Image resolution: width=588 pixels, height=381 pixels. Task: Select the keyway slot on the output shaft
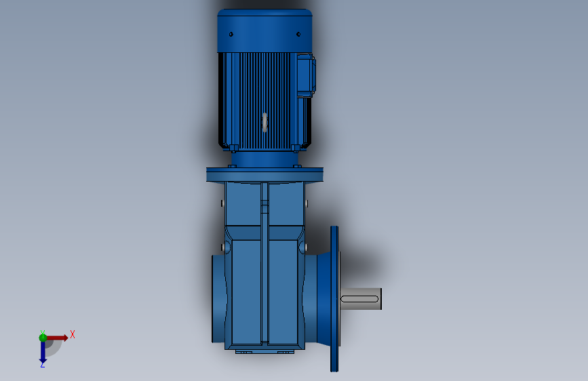(x=359, y=299)
